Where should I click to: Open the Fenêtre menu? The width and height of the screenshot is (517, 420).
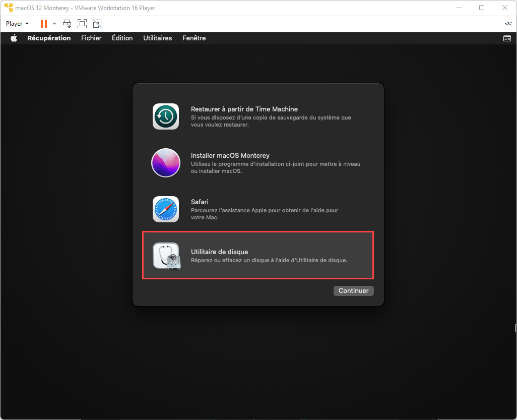(x=194, y=38)
